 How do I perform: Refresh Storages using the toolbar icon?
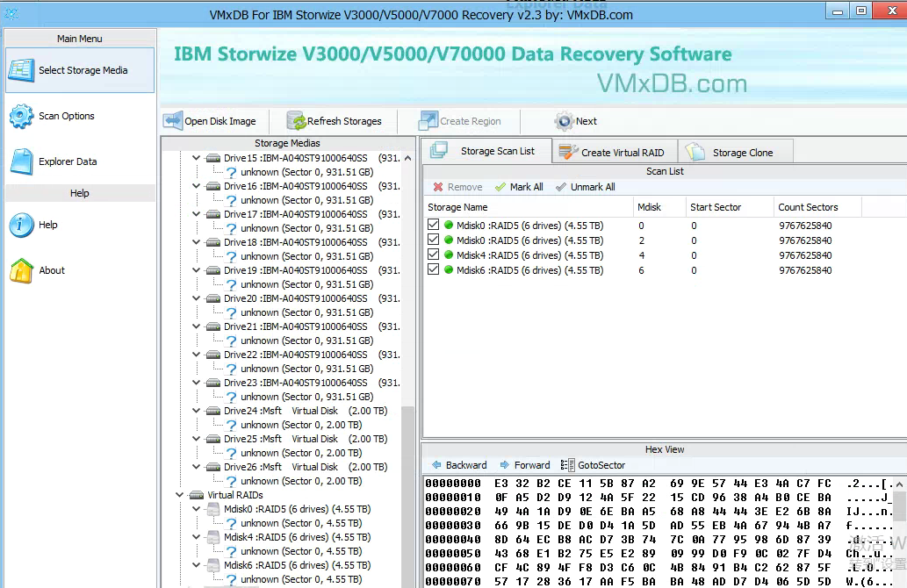[297, 121]
